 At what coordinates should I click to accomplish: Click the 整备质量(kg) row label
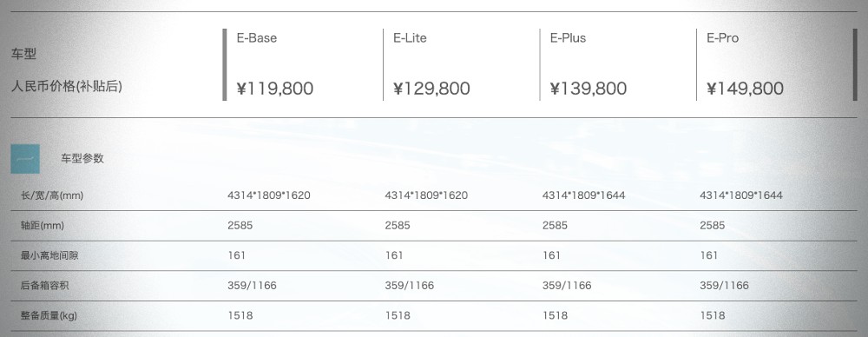(x=49, y=316)
